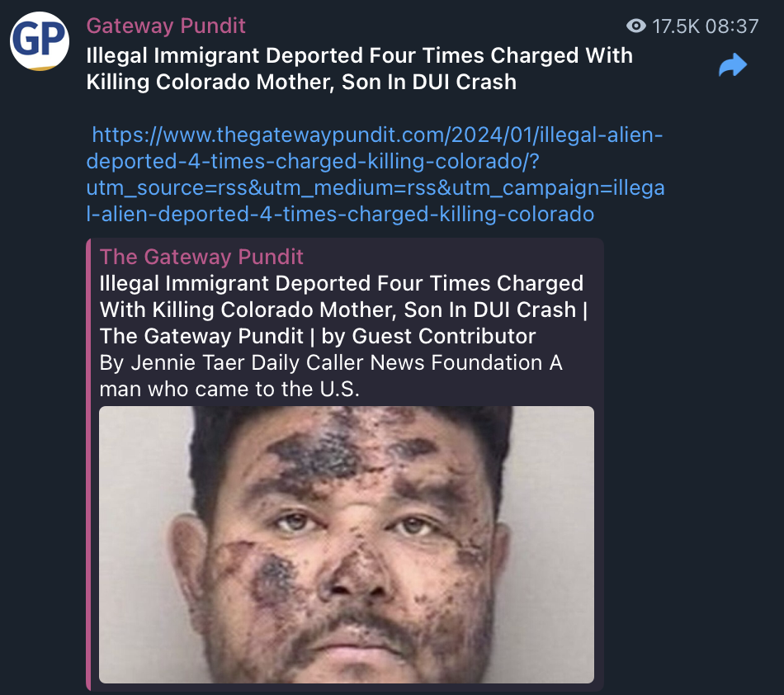Open The Gateway Pundit preview site name

coord(201,257)
